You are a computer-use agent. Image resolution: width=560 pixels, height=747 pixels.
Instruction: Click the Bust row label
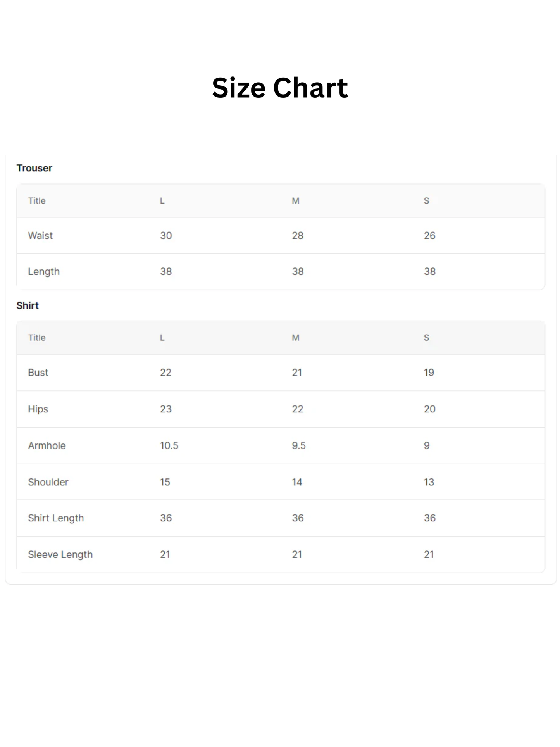point(38,373)
